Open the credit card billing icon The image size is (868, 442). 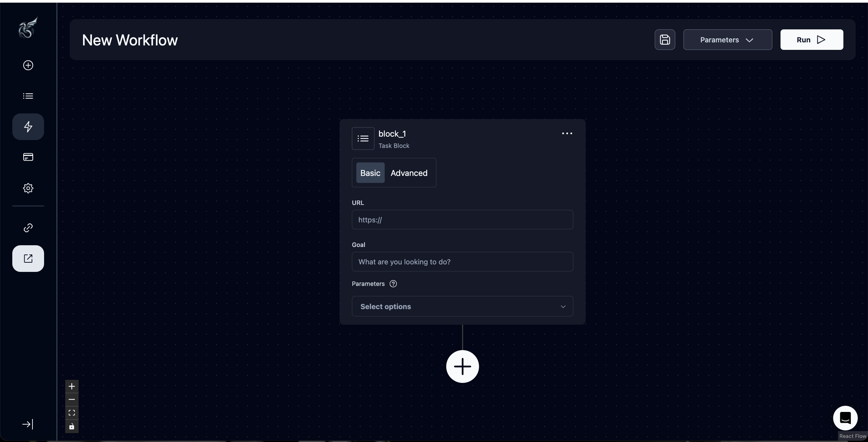pyautogui.click(x=28, y=157)
